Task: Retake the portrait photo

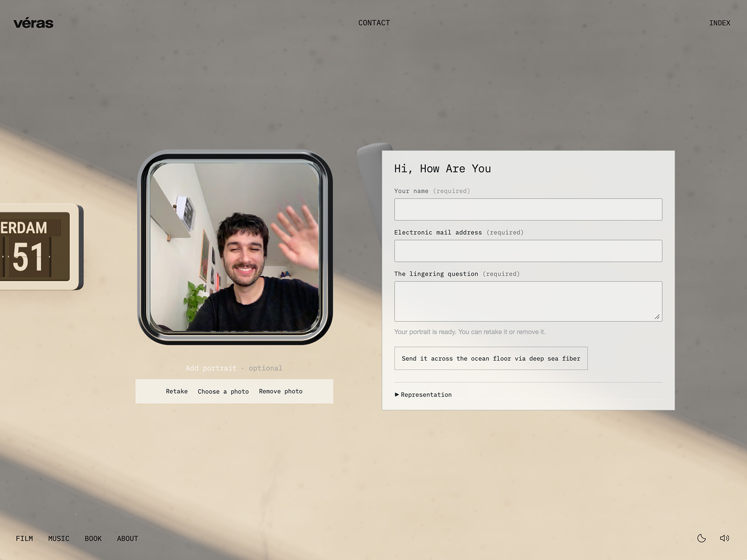Action: click(x=176, y=392)
